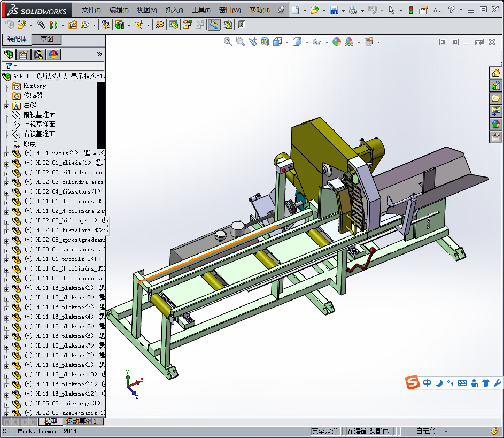504x438 pixels.
Task: Open the Appearances ball icon in task pane
Action: coord(495,124)
